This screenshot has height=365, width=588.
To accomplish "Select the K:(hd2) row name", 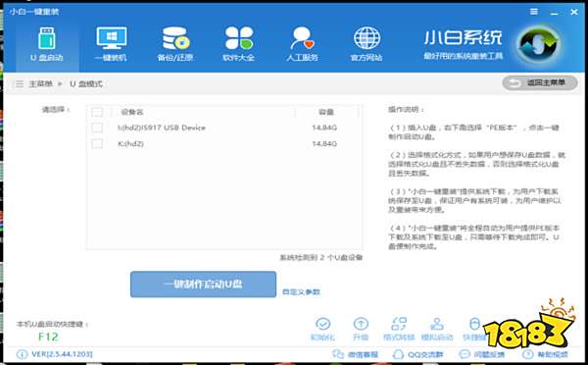I will tap(130, 144).
